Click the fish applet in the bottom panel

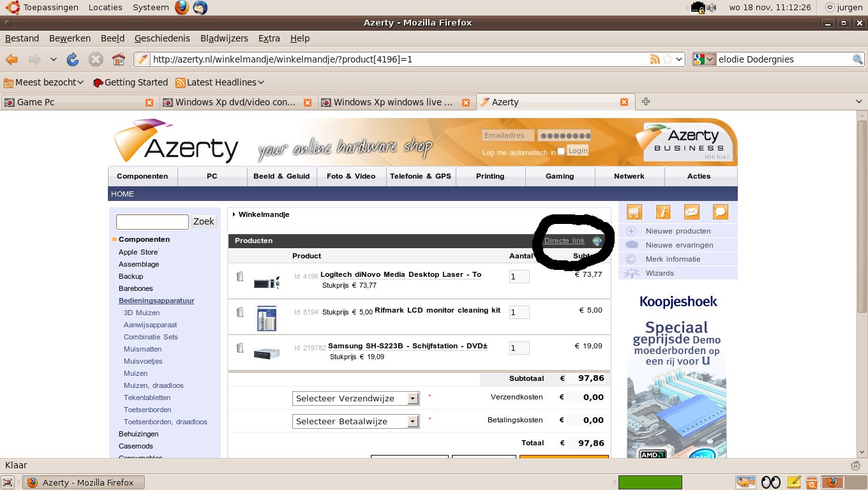(744, 482)
